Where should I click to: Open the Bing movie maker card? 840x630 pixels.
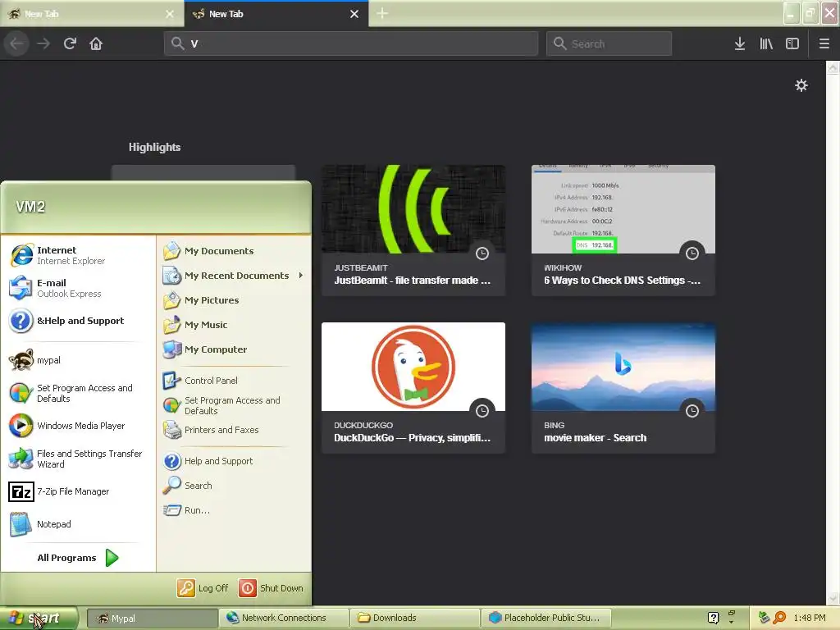[x=623, y=387]
